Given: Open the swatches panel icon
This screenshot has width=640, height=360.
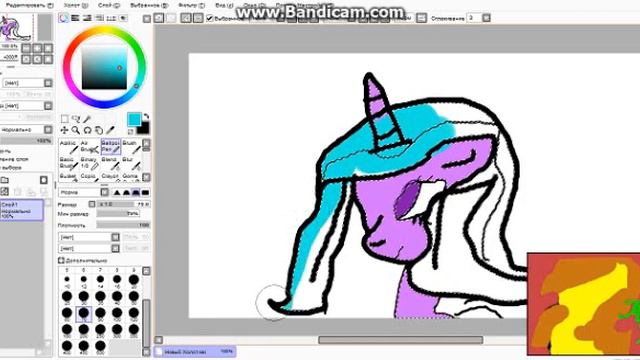Looking at the screenshot, I should coord(111,18).
